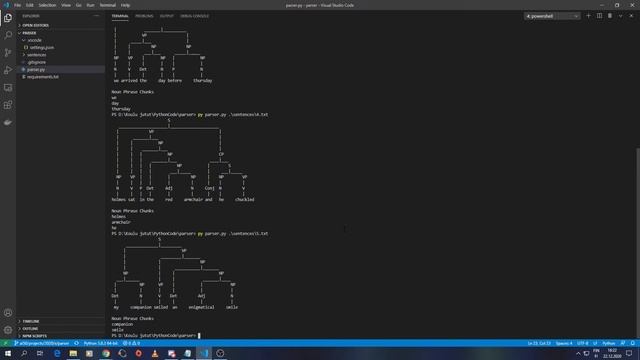The image size is (640, 360).
Task: Open Google Chrome from taskbar
Action: click(x=106, y=353)
